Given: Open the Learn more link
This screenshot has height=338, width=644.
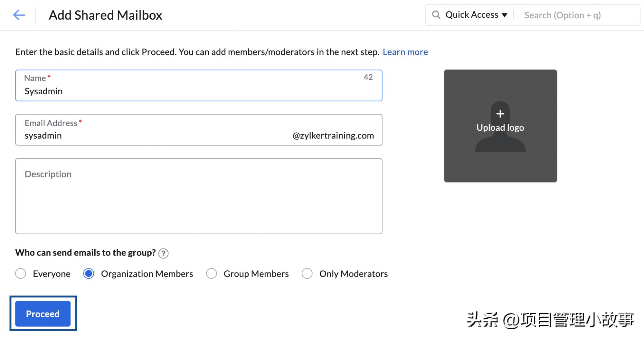Looking at the screenshot, I should pos(405,52).
